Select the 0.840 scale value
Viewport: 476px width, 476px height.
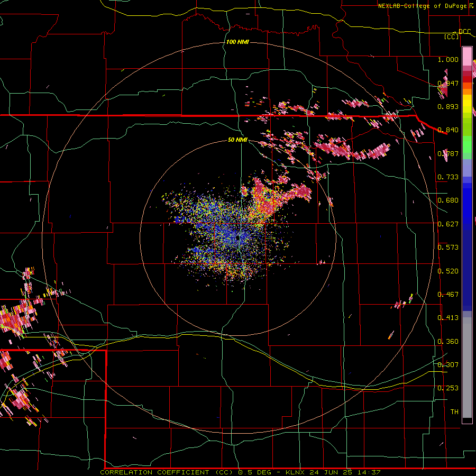point(448,130)
